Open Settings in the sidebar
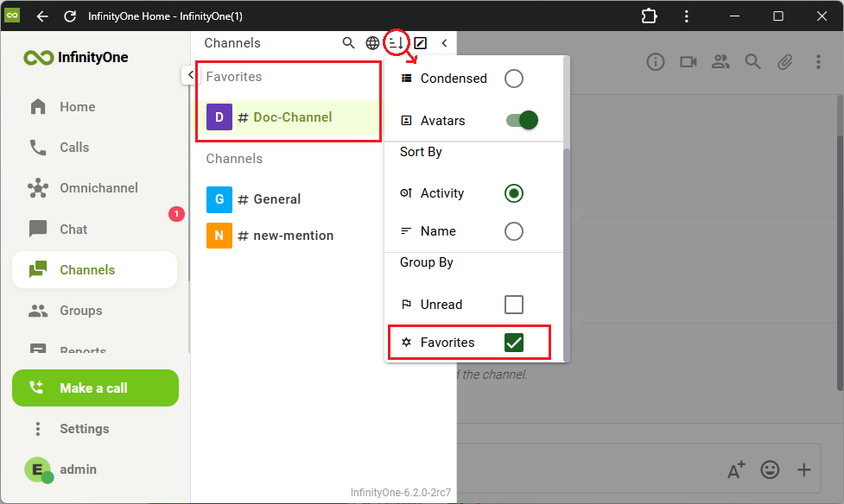This screenshot has width=844, height=504. [x=95, y=429]
